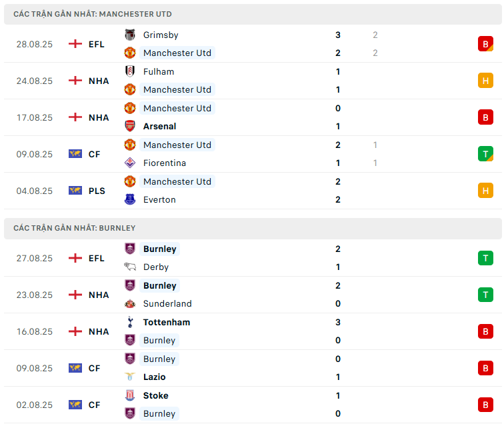Click the Derby club crest icon
Viewport: 504px width, 430px height.
click(x=130, y=267)
